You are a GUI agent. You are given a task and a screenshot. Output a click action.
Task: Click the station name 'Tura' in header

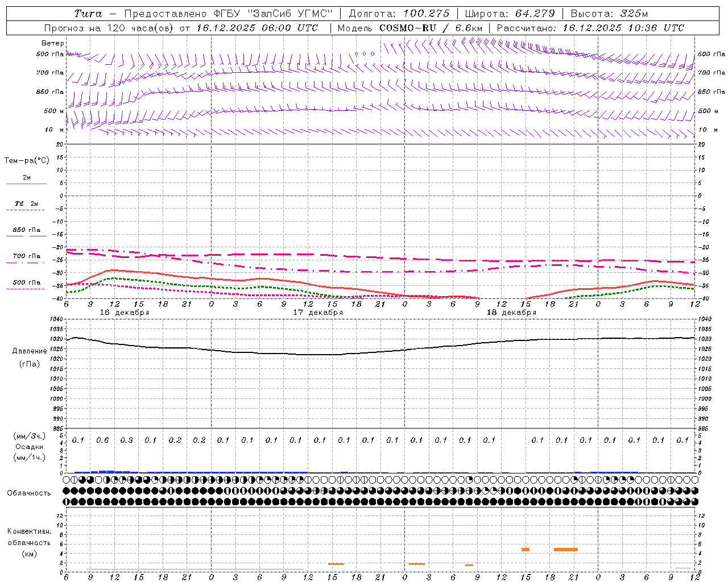(88, 14)
